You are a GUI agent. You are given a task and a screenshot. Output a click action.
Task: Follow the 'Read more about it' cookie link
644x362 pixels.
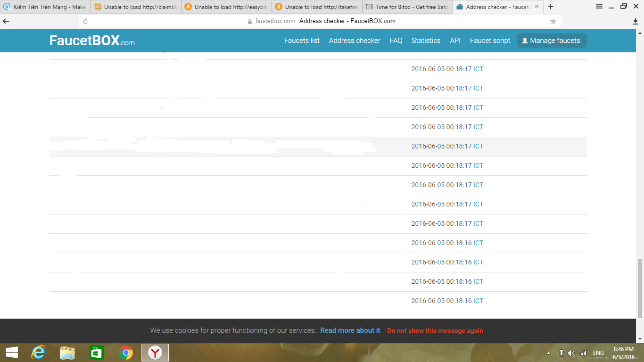pyautogui.click(x=350, y=330)
